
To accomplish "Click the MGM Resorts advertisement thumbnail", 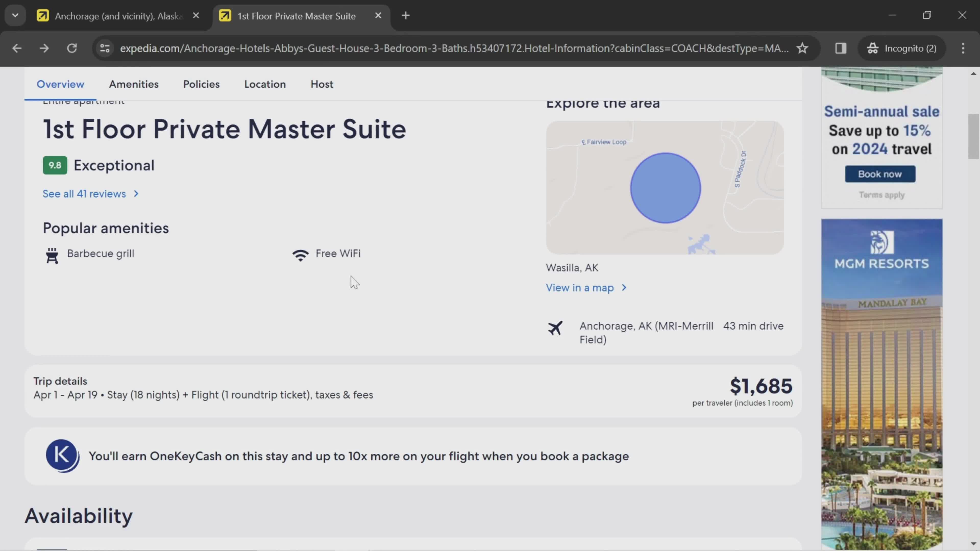I will point(883,383).
